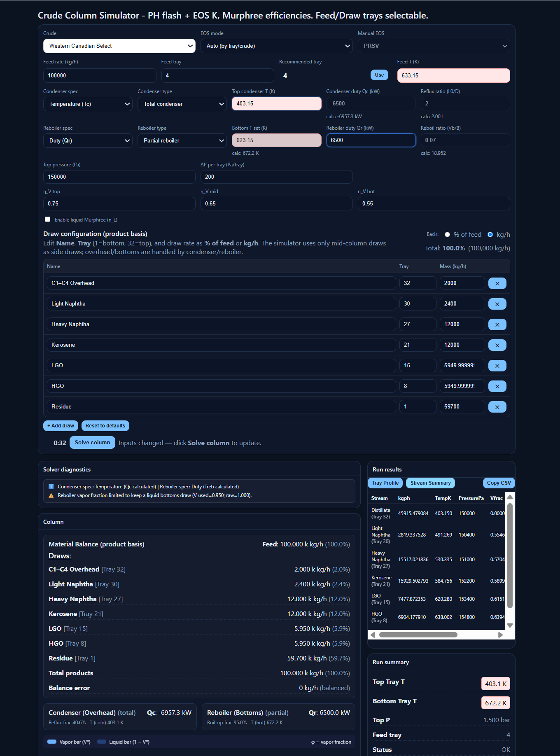Click Top pressure input field
560x756 pixels.
pyautogui.click(x=119, y=177)
